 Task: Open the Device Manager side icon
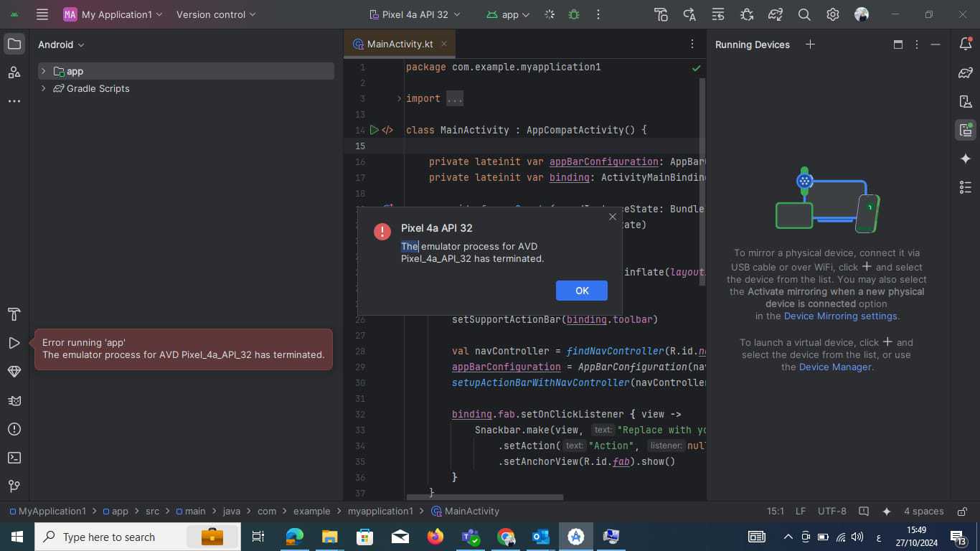(966, 101)
